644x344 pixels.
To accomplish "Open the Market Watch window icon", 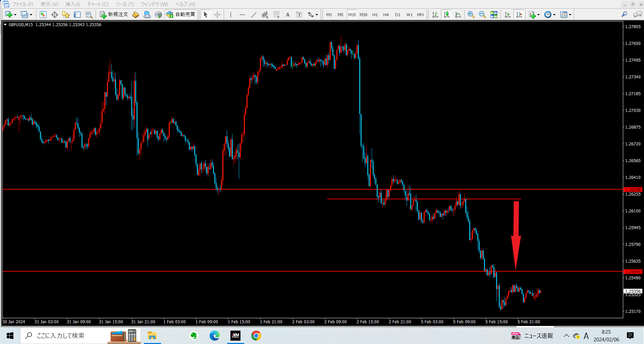I will click(43, 14).
